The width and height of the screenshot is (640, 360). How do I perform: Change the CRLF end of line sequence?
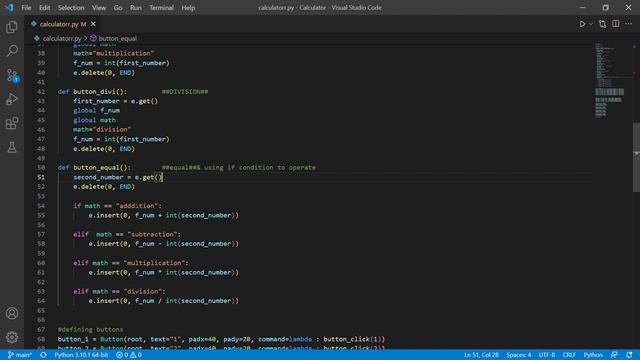click(569, 355)
